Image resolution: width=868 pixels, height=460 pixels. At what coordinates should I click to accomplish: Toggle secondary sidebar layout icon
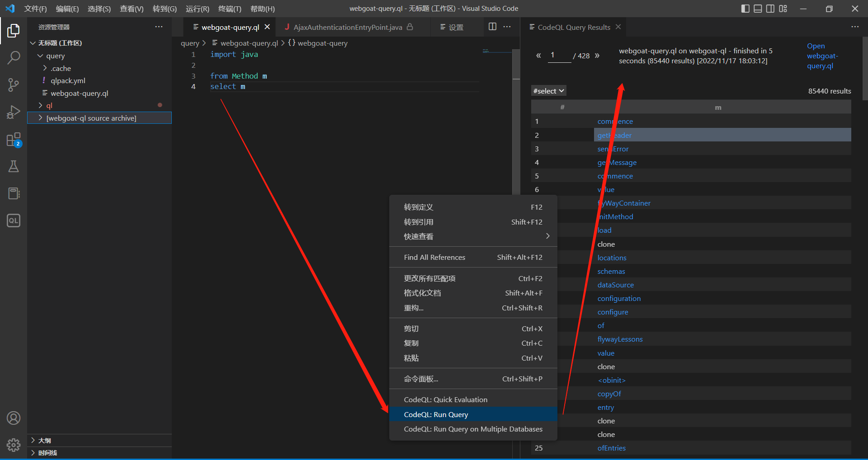point(770,9)
